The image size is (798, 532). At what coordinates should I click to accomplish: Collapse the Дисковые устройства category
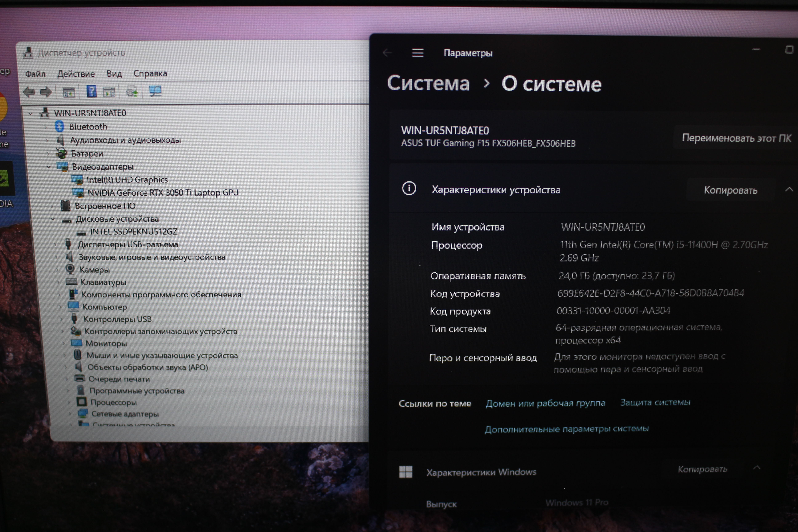coord(53,219)
